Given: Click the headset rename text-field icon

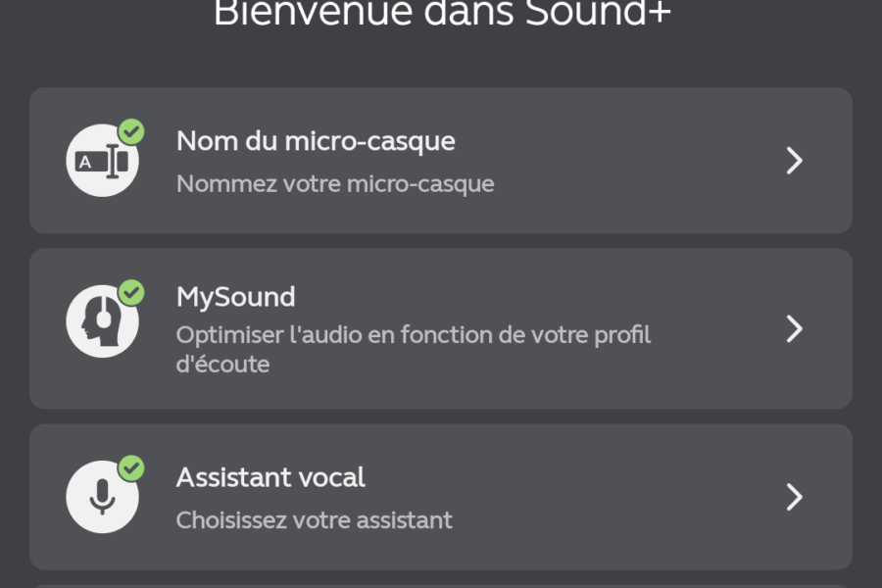Looking at the screenshot, I should [x=102, y=161].
